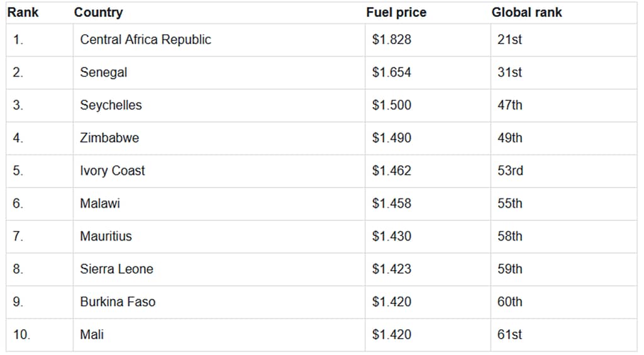Click the $1.828 fuel price cell

(x=391, y=40)
